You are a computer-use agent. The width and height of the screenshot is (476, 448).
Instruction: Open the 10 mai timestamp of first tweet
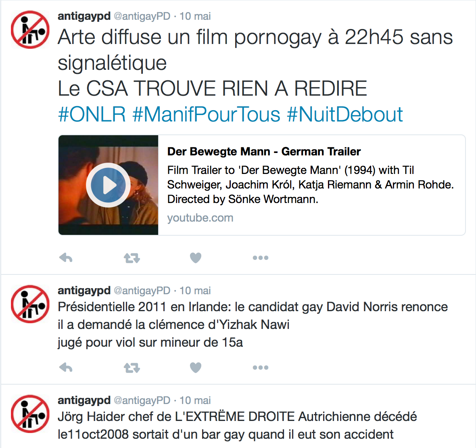tap(195, 16)
